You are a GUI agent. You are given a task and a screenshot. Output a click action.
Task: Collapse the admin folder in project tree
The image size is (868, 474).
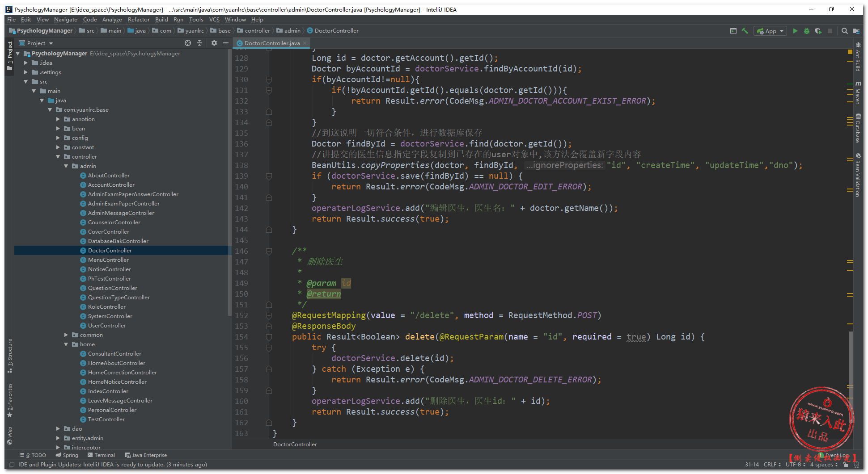66,166
